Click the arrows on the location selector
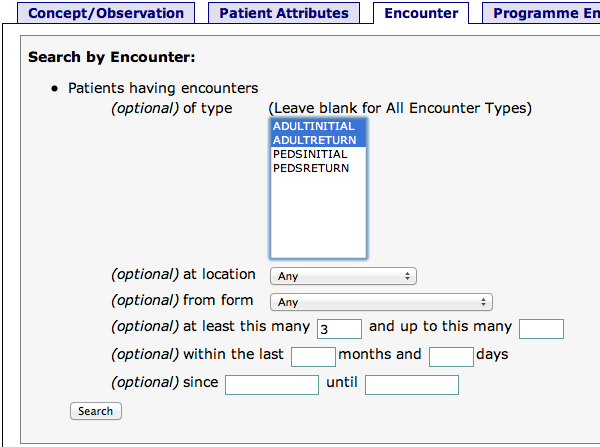Screen dimensions: 600x447 coord(408,276)
